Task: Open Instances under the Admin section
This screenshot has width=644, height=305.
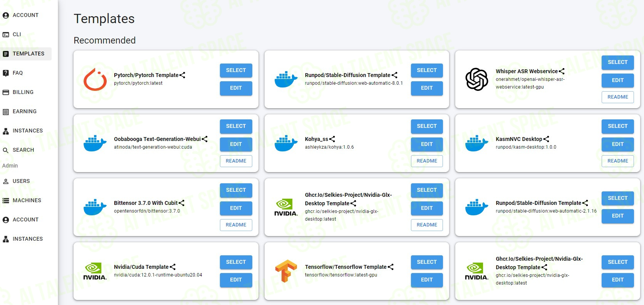Action: pos(26,239)
